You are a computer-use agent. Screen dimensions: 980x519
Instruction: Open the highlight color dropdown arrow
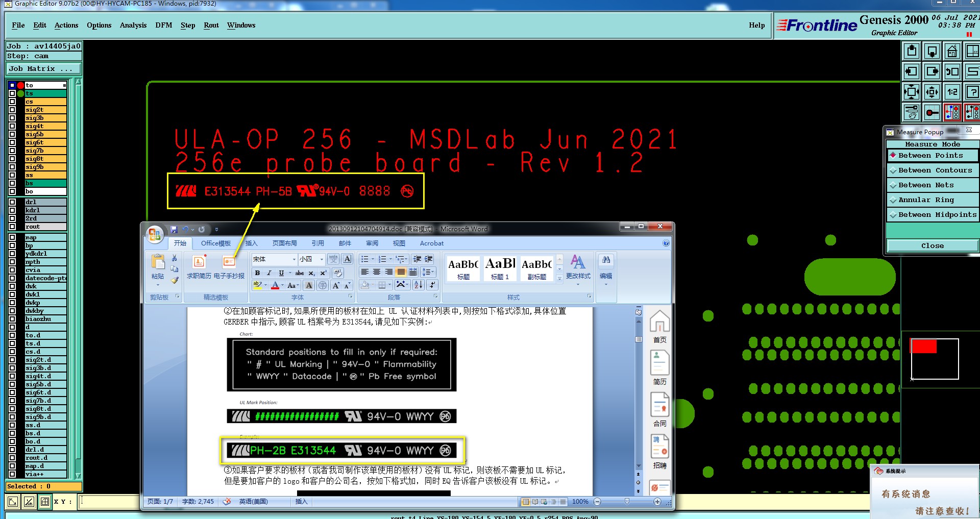(x=266, y=285)
